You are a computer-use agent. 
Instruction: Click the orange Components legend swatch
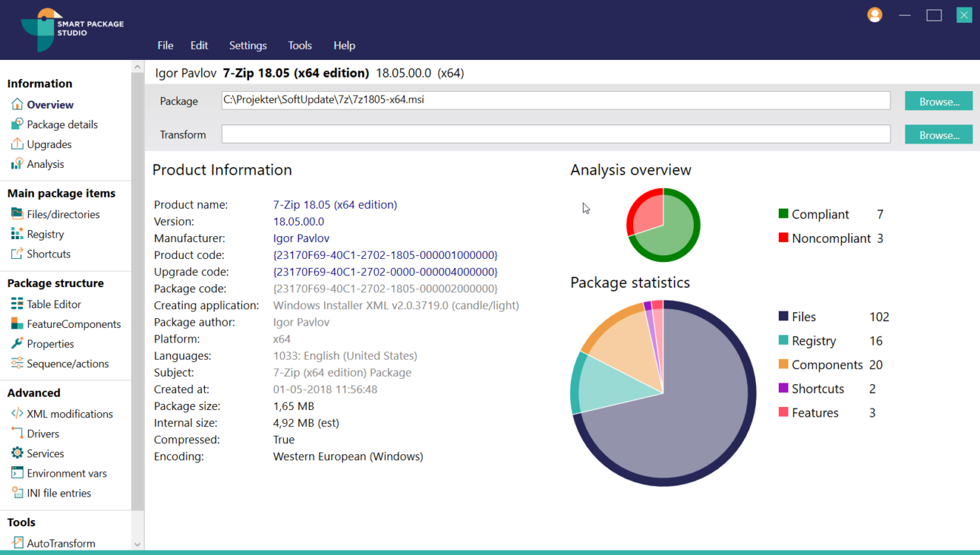(x=783, y=364)
